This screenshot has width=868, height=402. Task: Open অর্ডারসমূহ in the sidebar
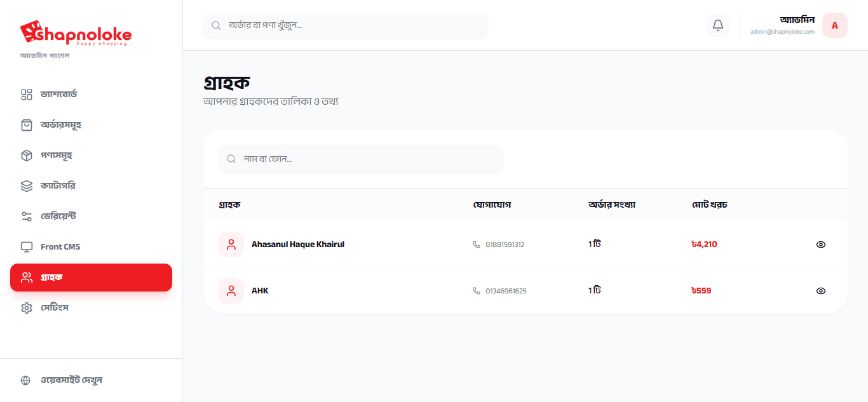(60, 125)
